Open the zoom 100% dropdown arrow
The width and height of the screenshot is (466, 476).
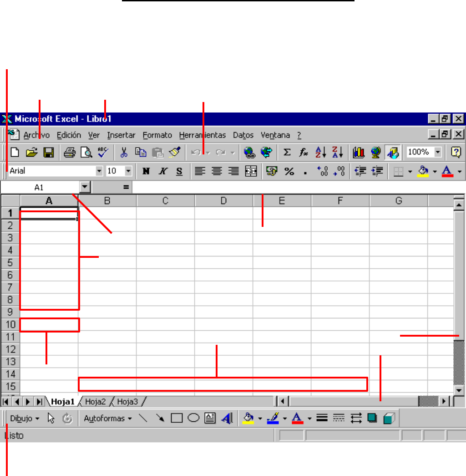pos(438,152)
